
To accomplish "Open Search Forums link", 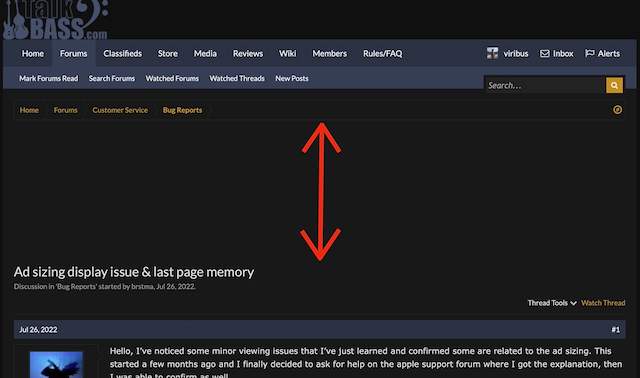I will pyautogui.click(x=112, y=78).
